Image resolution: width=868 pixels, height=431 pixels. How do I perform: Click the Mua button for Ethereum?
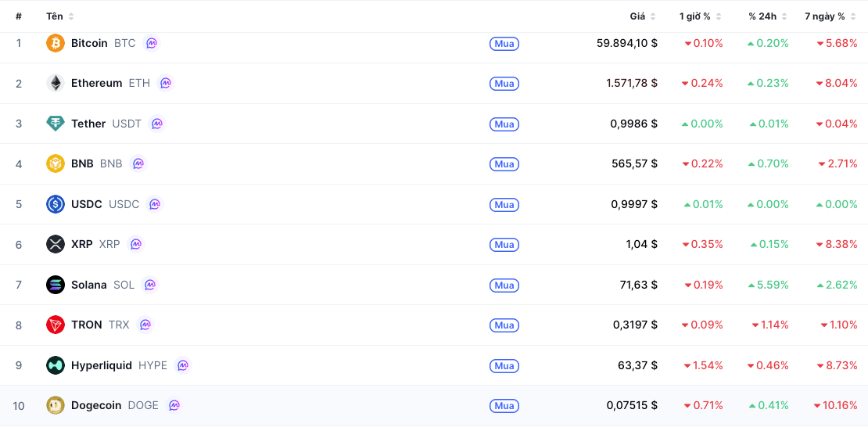[x=504, y=84]
